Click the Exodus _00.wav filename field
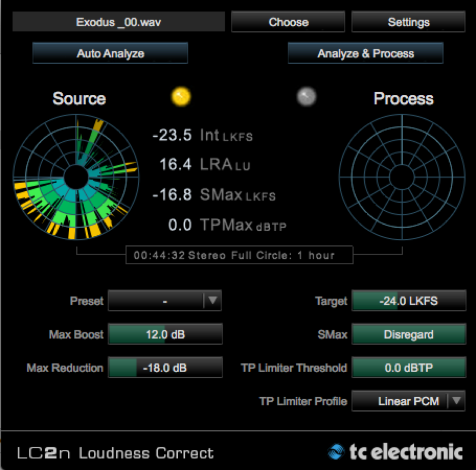Viewport: 476px width, 470px height. 118,22
